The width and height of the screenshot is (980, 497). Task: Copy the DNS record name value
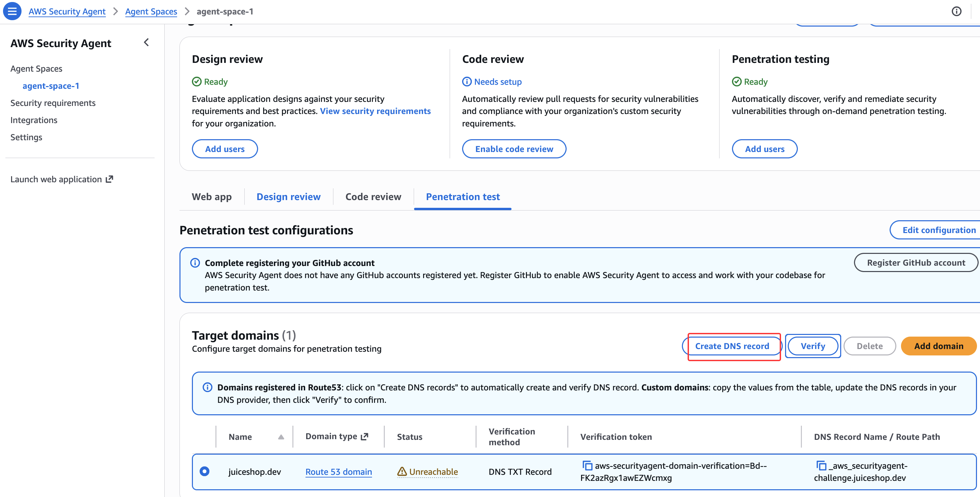click(x=821, y=465)
